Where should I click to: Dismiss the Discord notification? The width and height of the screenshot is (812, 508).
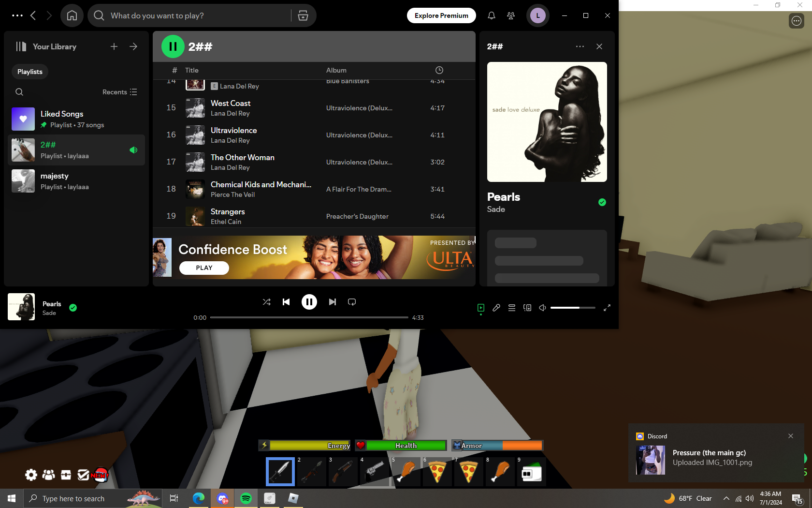[791, 436]
